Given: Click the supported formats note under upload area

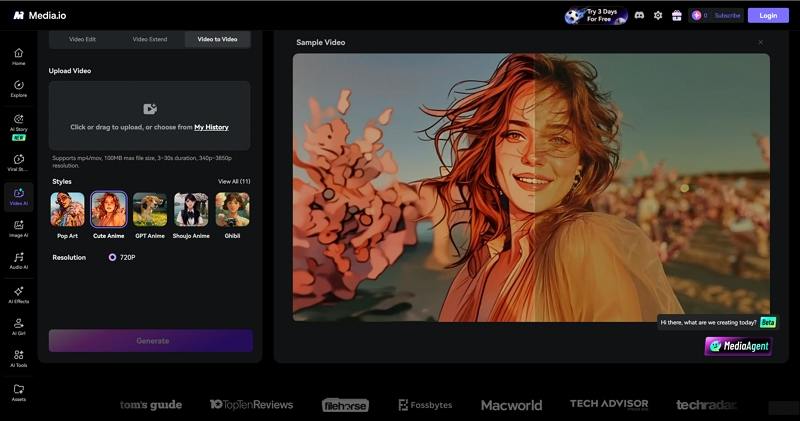Looking at the screenshot, I should (x=142, y=162).
